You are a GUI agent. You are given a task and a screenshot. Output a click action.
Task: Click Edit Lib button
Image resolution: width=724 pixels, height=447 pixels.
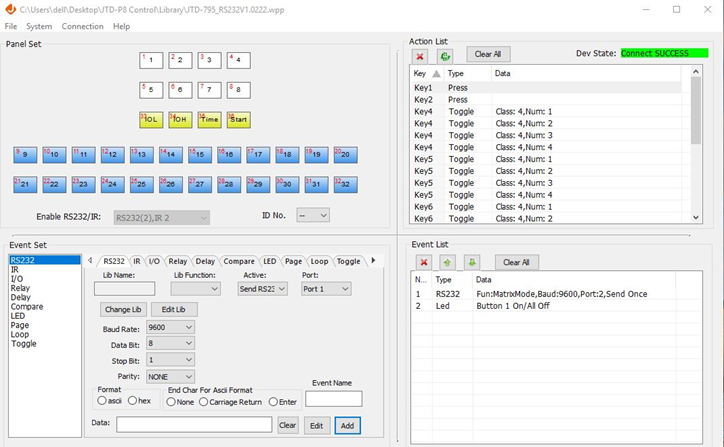click(x=174, y=309)
